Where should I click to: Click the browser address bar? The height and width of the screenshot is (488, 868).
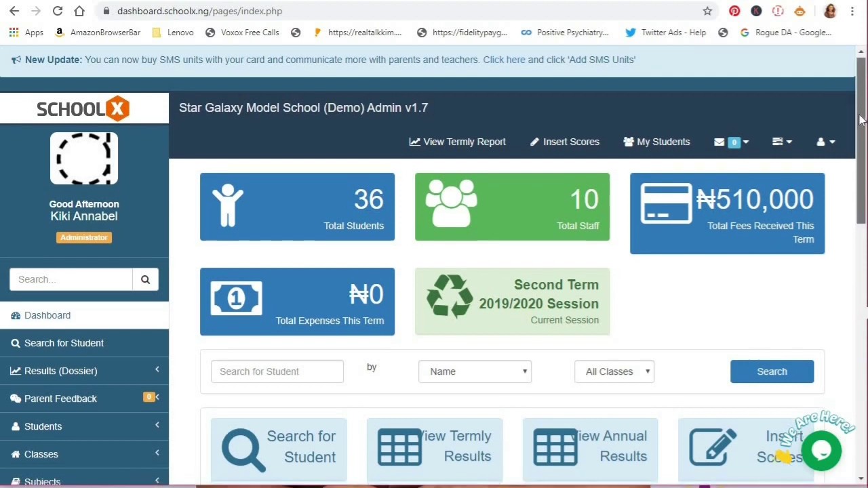pos(400,11)
